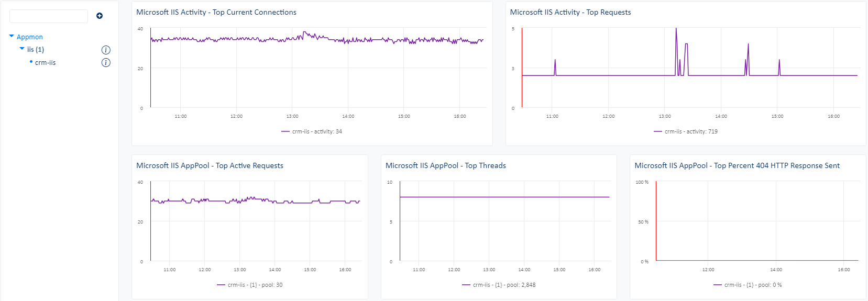Click Appmon label in the sidebar
Viewport: 868px width, 301px height.
(30, 37)
